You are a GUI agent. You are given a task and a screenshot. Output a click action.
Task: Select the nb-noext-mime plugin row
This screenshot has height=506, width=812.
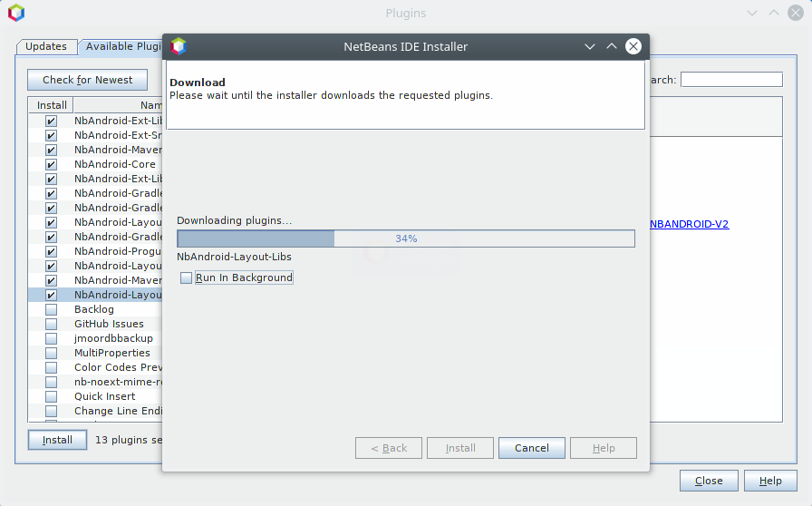[x=96, y=382]
